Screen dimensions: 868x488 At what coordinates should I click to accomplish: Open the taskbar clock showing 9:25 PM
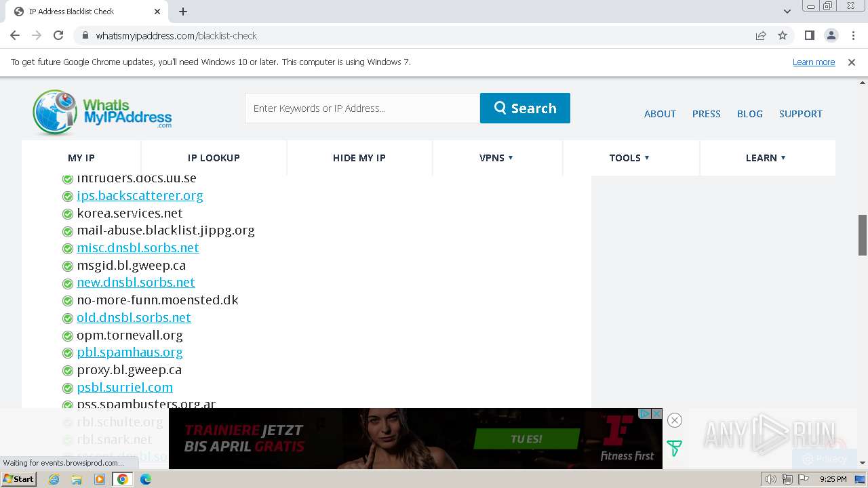pos(833,479)
